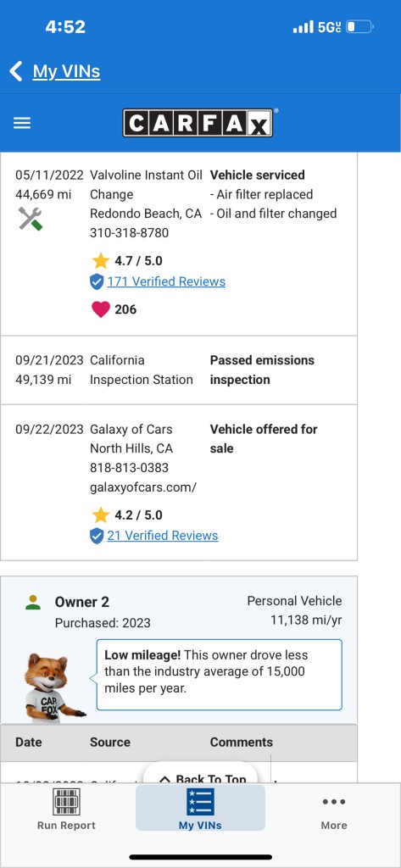Screen dimensions: 401x868
Task: Tap the CARFAX logo
Action: tap(198, 122)
